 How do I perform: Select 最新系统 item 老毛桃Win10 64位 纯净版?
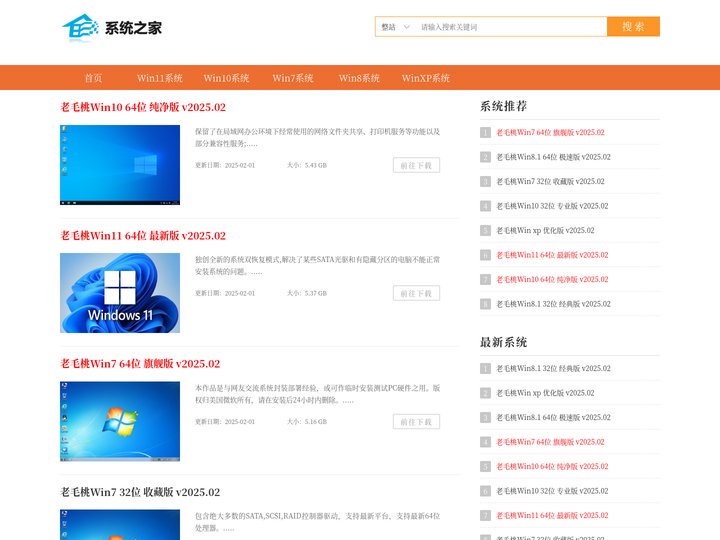coord(552,466)
